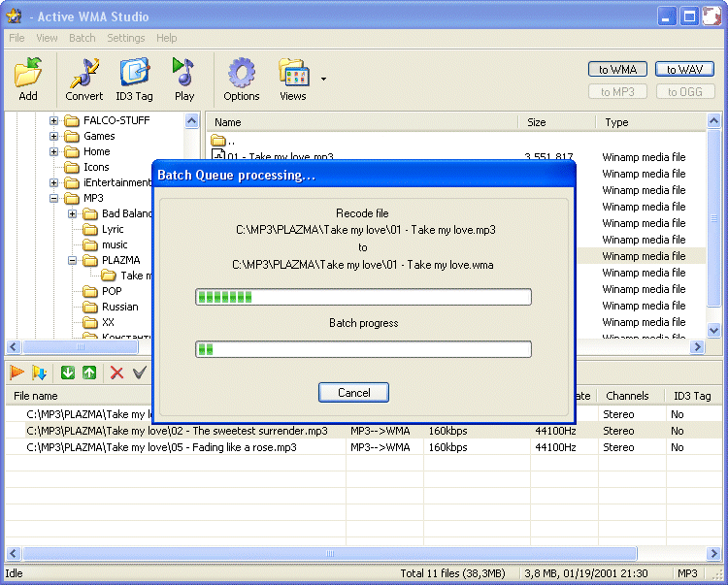The width and height of the screenshot is (728, 585).
Task: Sort file list by Name column
Action: pyautogui.click(x=362, y=122)
